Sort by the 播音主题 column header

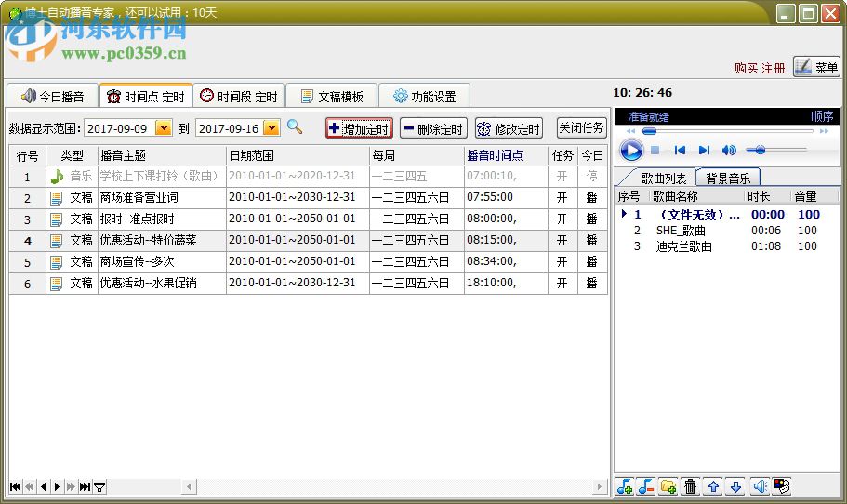click(x=162, y=155)
